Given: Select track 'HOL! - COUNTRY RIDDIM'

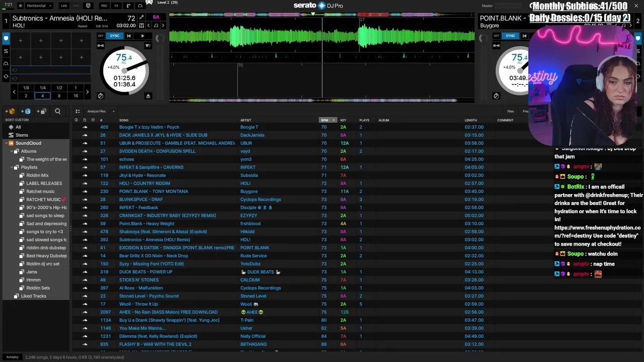Looking at the screenshot, I should point(144,184).
